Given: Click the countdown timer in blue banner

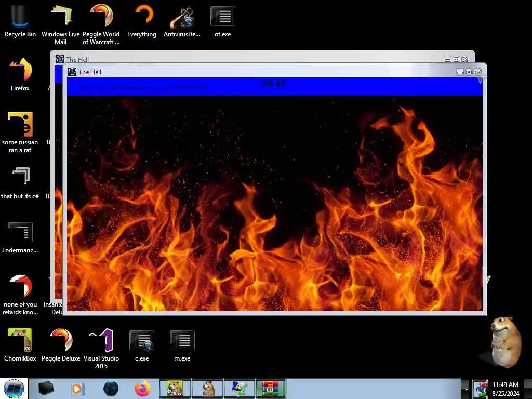Looking at the screenshot, I should 274,83.
